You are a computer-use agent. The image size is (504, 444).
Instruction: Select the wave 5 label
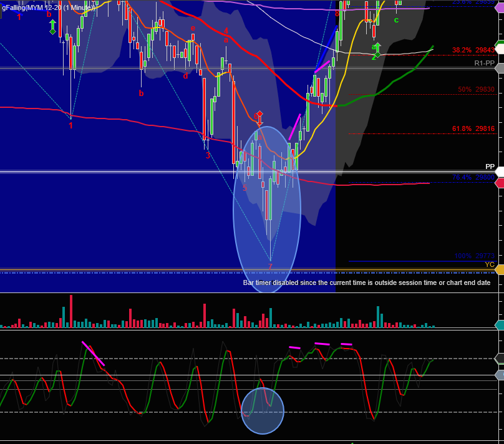point(245,188)
